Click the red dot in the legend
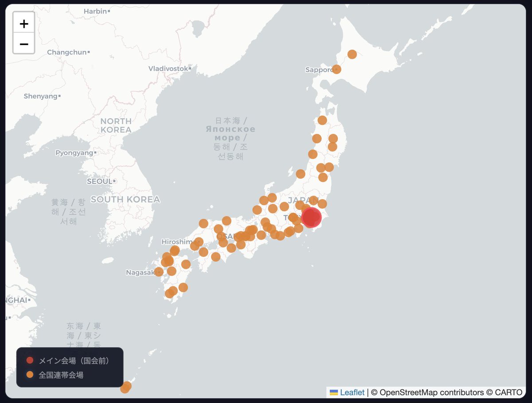532x403 pixels. 29,360
